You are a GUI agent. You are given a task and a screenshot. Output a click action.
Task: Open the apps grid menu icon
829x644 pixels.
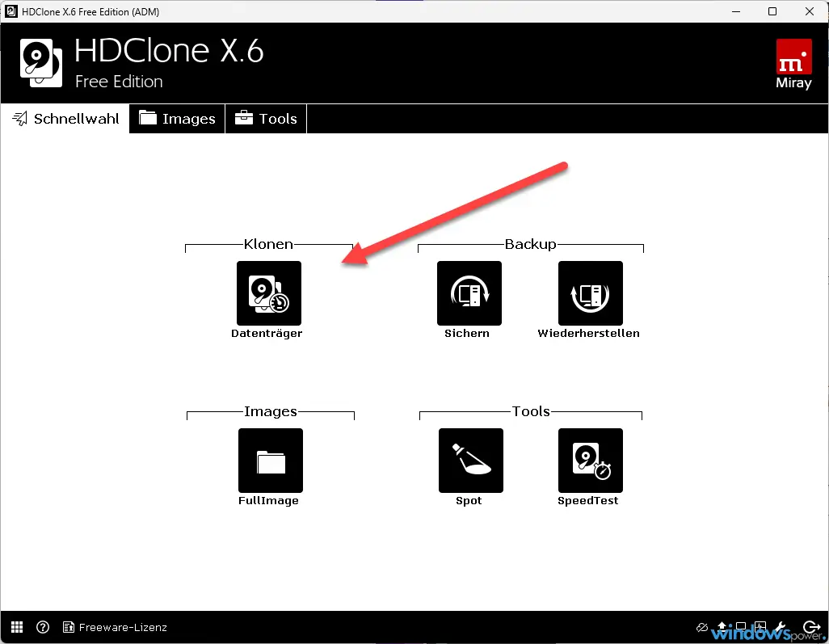17,627
